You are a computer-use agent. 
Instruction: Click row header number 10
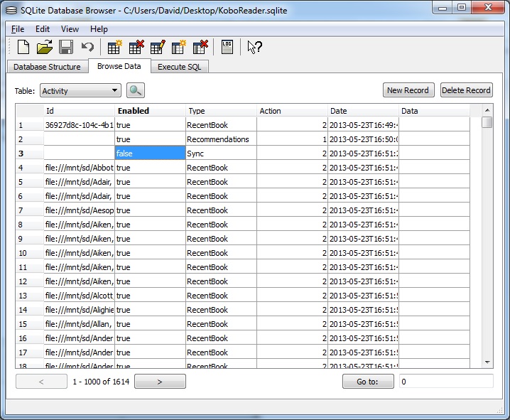point(30,253)
